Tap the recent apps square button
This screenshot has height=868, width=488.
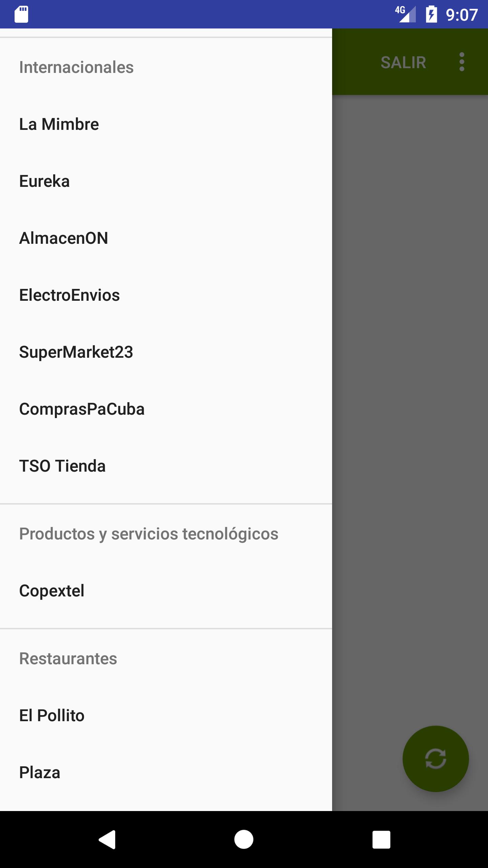pos(381,840)
